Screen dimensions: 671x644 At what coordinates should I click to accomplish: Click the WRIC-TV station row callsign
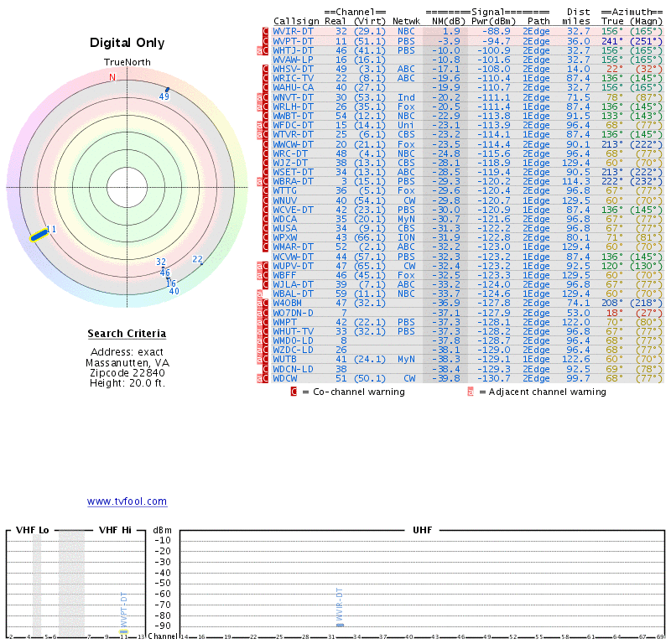pos(293,78)
